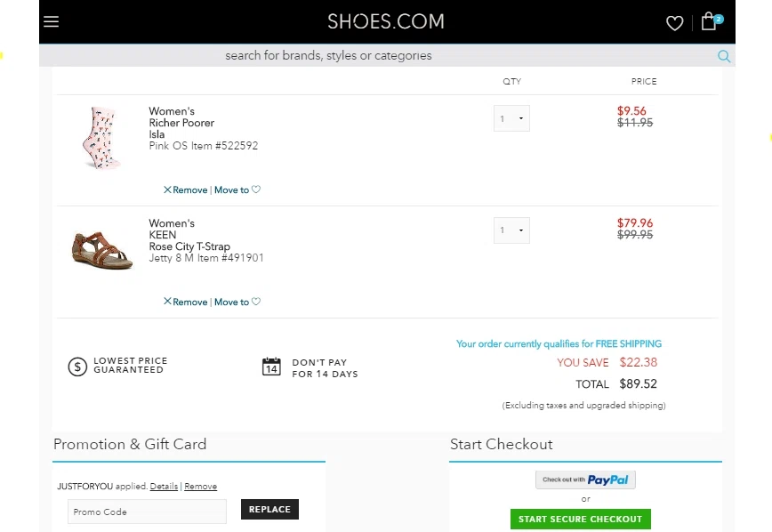Screen dimensions: 772x532
Task: Click the $79.96 sale price
Action: click(635, 223)
